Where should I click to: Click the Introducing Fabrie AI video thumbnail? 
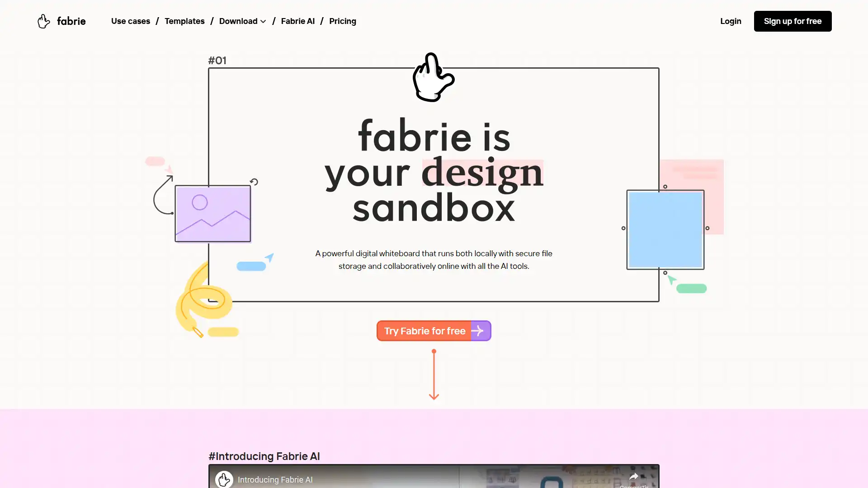(434, 475)
